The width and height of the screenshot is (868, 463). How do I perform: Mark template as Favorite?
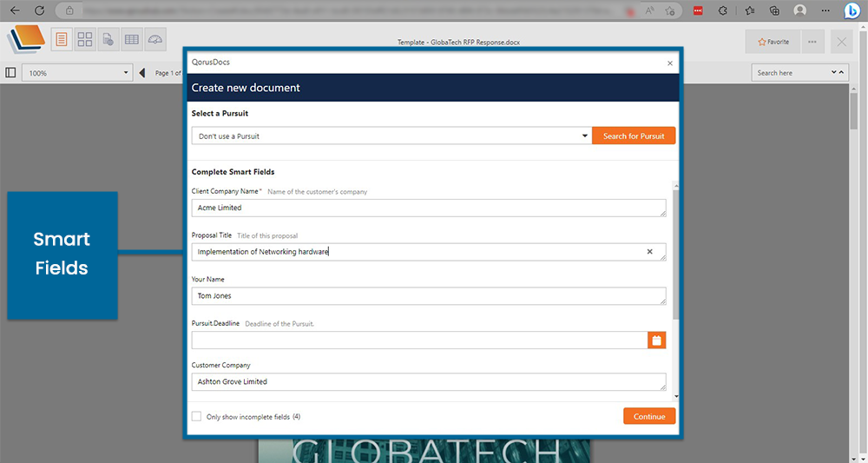773,42
